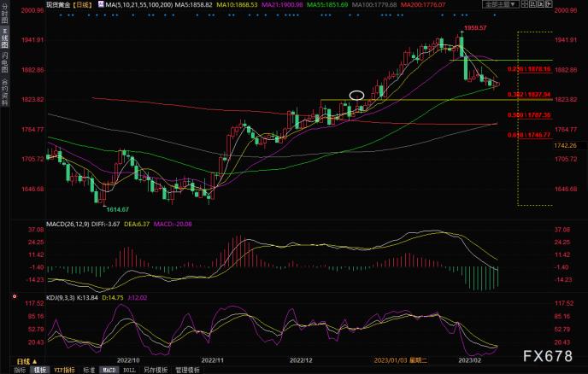Viewport: 588px width, 374px height.
Task: Select the 指标 tab at bottom
Action: coord(20,371)
